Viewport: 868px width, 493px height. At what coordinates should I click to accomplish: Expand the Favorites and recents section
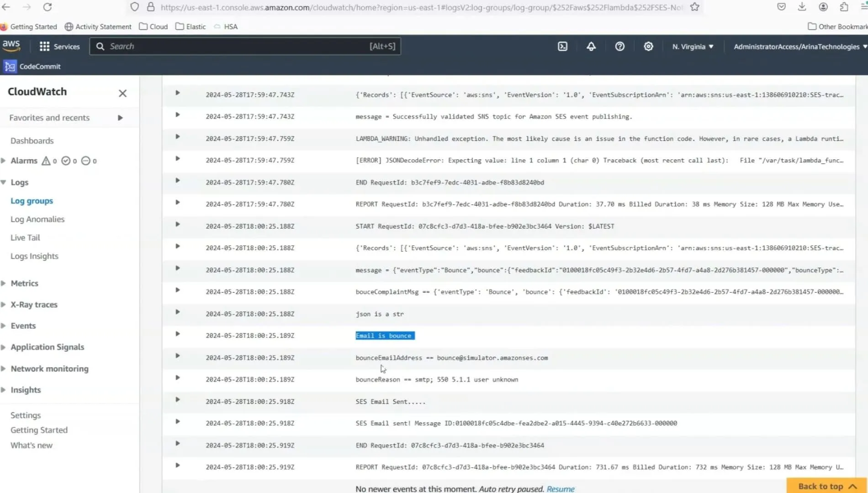[x=120, y=117]
